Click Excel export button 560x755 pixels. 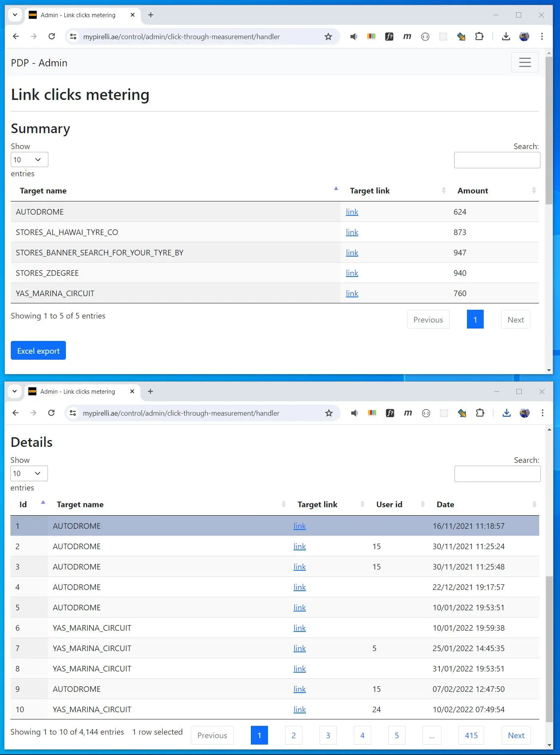point(38,351)
